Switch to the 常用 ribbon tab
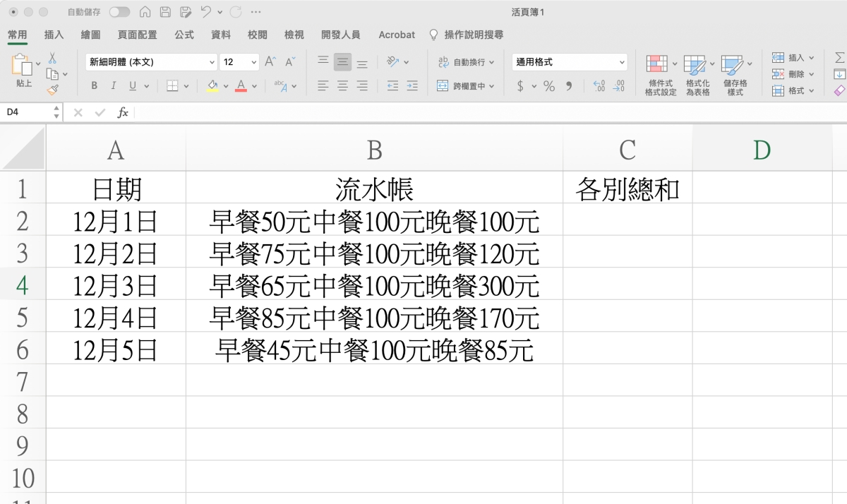Image resolution: width=847 pixels, height=504 pixels. pos(17,35)
